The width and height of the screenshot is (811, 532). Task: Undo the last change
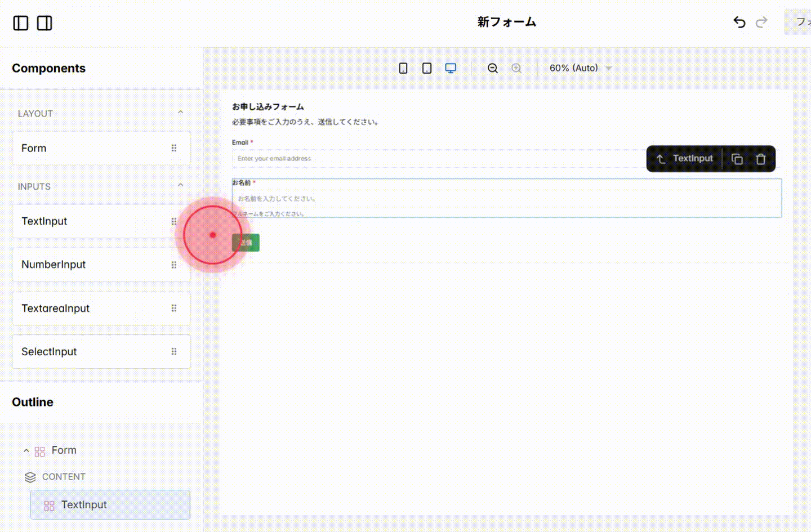739,22
